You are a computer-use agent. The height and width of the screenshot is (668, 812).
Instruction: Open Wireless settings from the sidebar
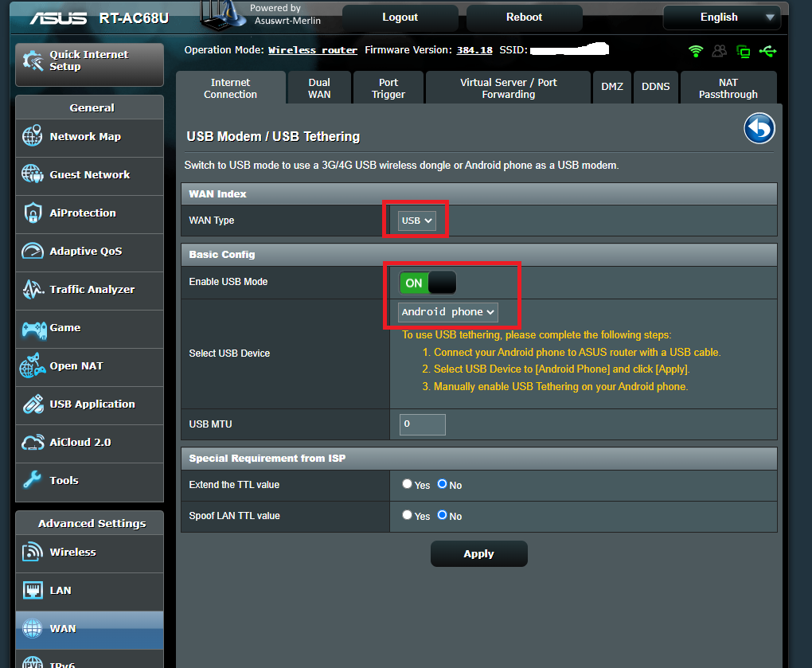click(x=90, y=553)
